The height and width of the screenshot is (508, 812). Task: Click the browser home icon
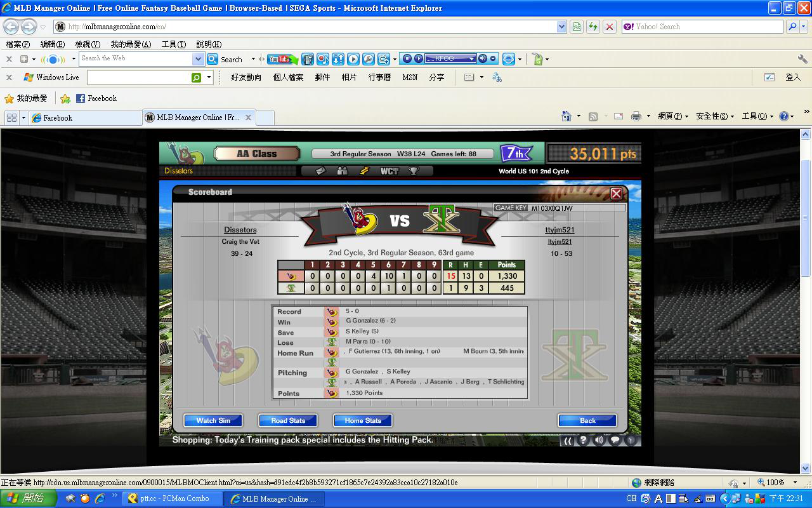pyautogui.click(x=566, y=116)
